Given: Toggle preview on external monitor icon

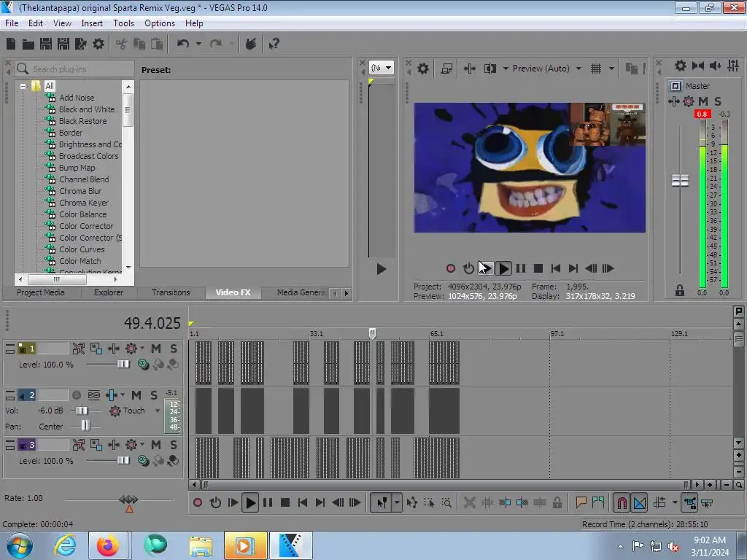Looking at the screenshot, I should 446,69.
